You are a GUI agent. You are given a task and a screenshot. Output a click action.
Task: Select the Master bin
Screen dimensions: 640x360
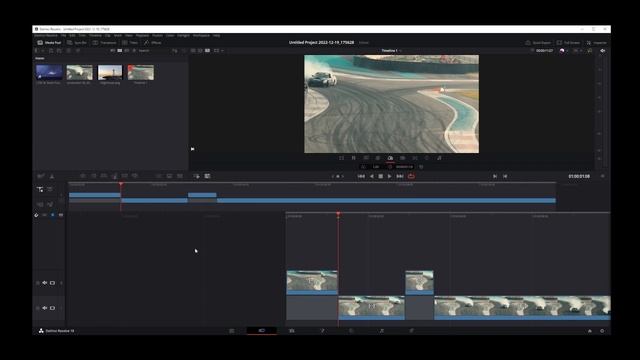(x=40, y=58)
